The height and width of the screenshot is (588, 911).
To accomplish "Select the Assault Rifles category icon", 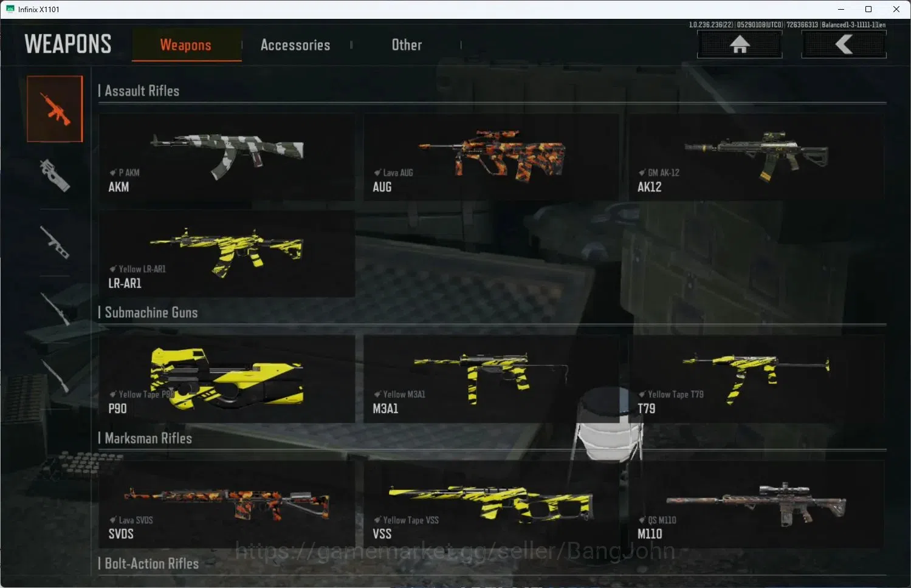I will click(55, 109).
